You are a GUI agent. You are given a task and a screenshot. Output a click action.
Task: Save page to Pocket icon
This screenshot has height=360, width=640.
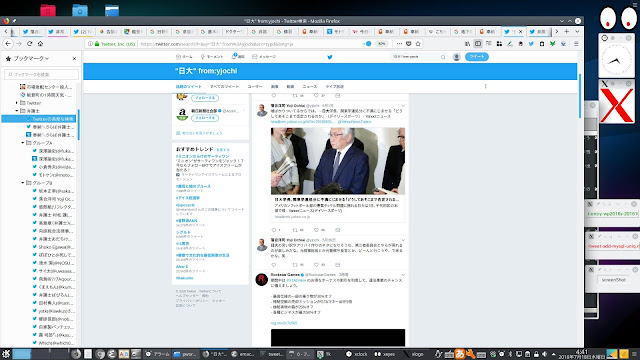[409, 44]
